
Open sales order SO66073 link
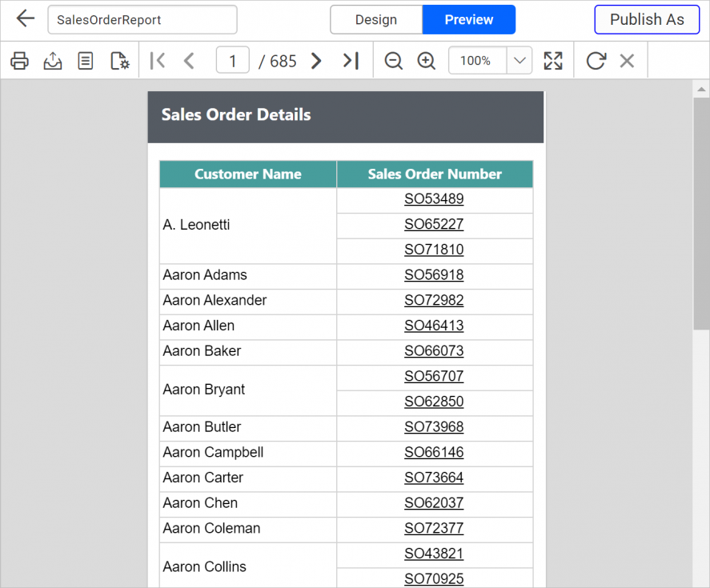tap(434, 351)
